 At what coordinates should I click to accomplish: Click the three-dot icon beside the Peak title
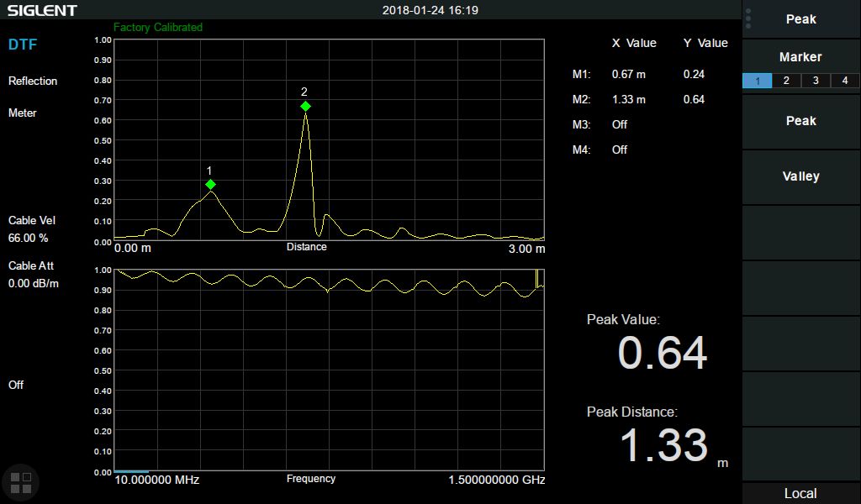pos(749,18)
